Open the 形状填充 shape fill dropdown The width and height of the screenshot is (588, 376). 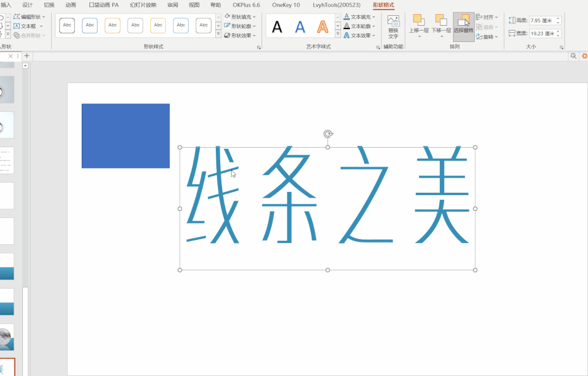tap(240, 17)
